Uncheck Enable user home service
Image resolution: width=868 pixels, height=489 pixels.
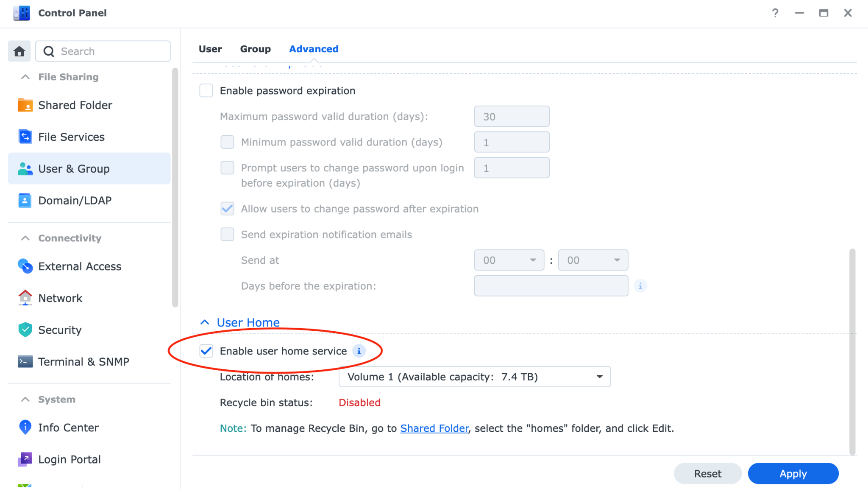point(206,351)
